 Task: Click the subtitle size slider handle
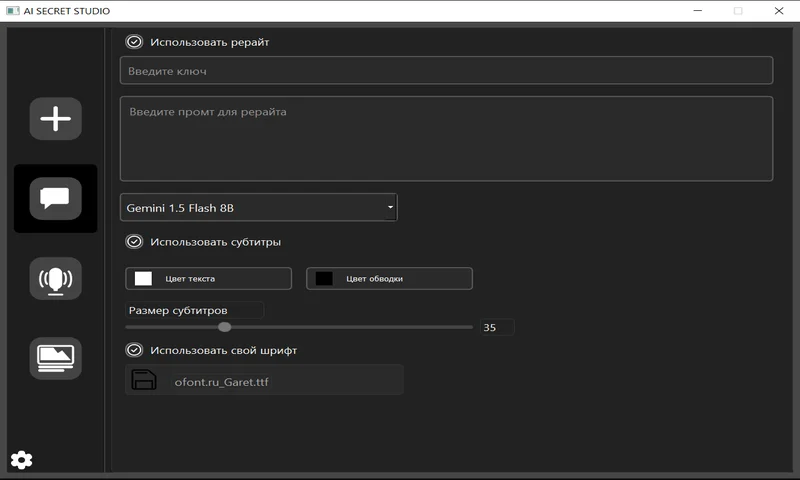coord(224,327)
